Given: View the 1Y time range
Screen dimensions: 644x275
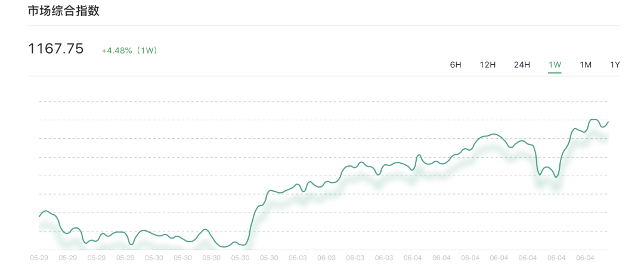Looking at the screenshot, I should [615, 65].
